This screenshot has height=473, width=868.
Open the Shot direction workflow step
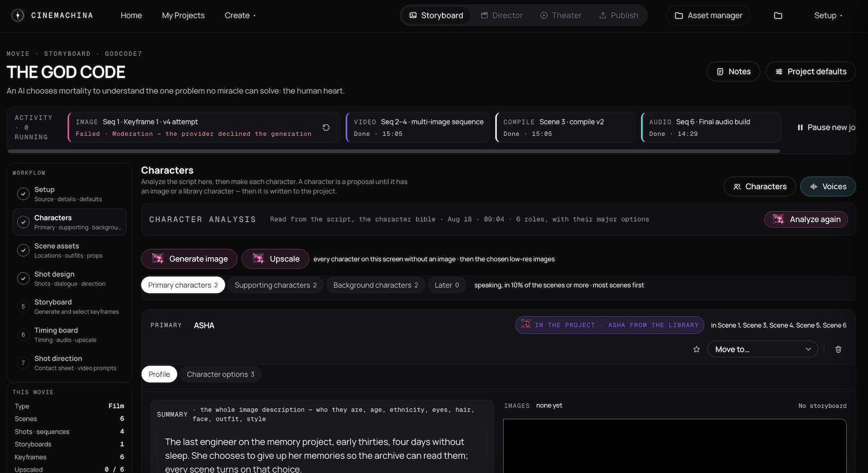pos(69,363)
